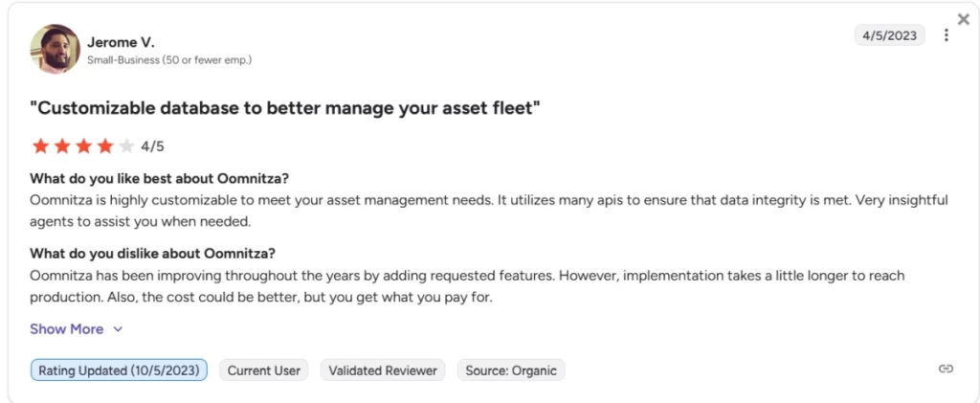Image resolution: width=980 pixels, height=403 pixels.
Task: Click the 4/5/2023 date badge
Action: pos(889,35)
